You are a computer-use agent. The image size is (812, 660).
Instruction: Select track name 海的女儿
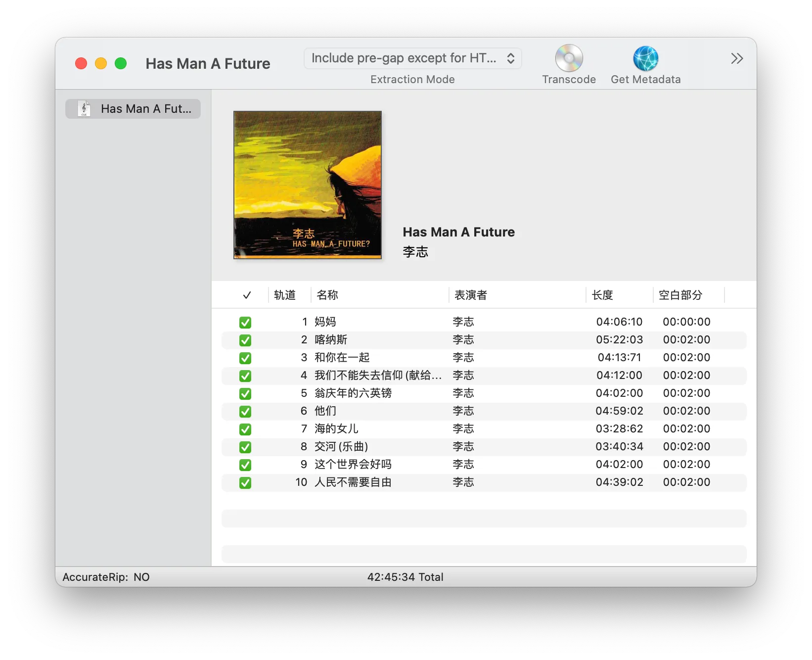[x=336, y=429]
